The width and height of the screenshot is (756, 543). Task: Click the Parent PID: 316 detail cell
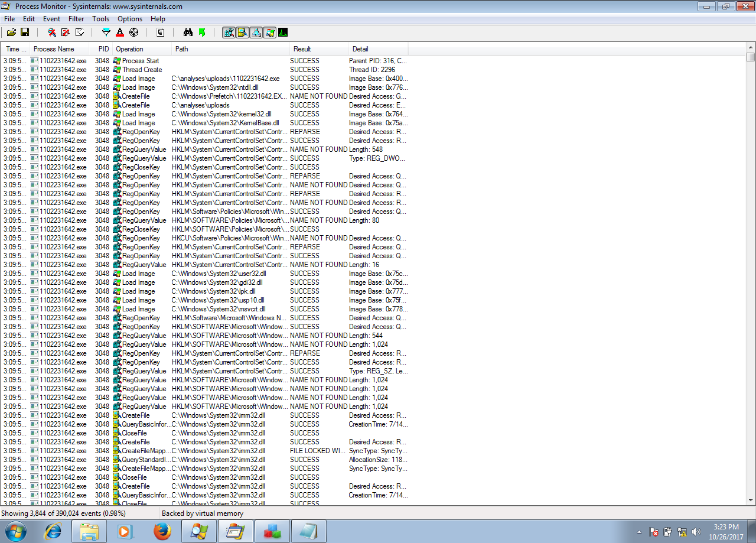pos(377,61)
